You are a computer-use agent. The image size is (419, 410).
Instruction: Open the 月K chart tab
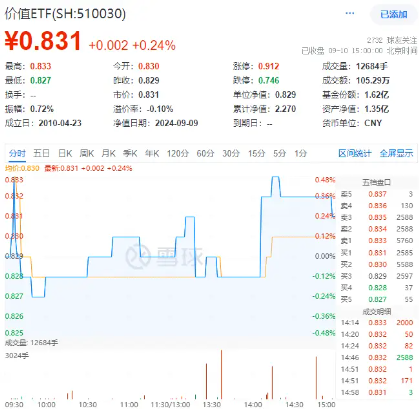pos(109,153)
